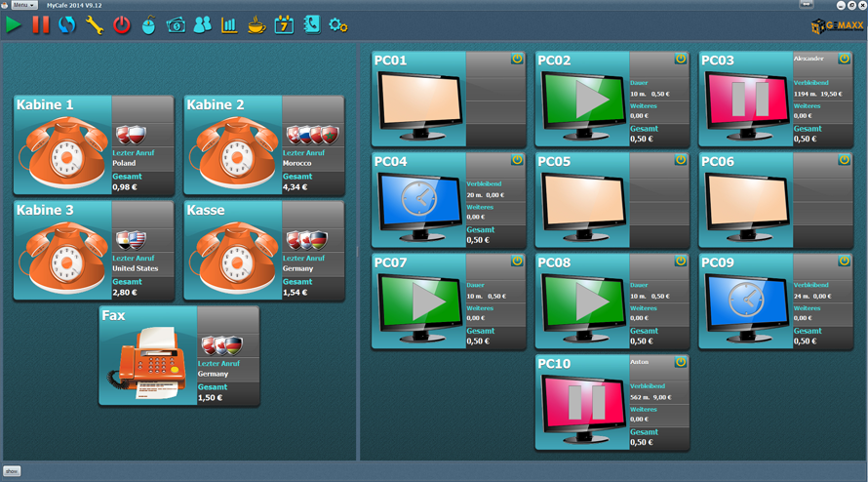868x482 pixels.
Task: Expand the Menu dropdown
Action: pyautogui.click(x=24, y=5)
